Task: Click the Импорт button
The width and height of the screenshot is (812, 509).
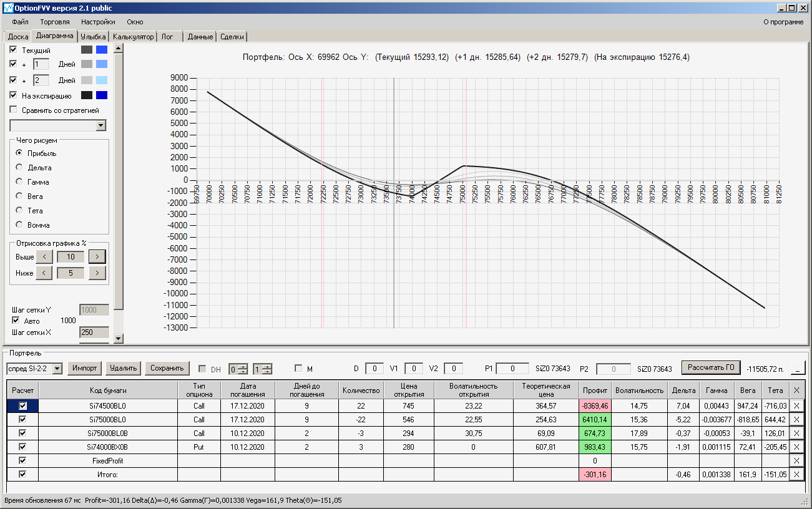Action: coord(84,368)
